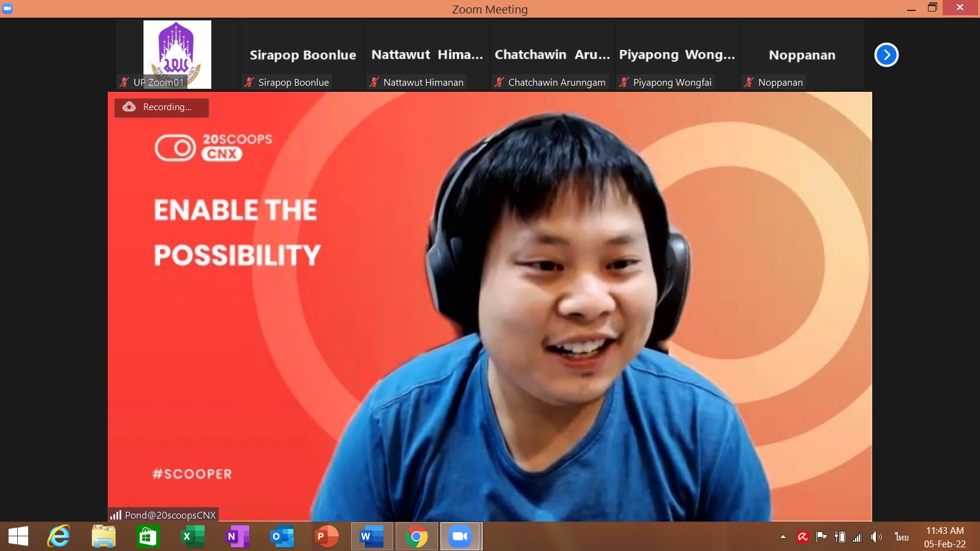980x551 pixels.
Task: Click the Recording indicator
Action: (161, 107)
